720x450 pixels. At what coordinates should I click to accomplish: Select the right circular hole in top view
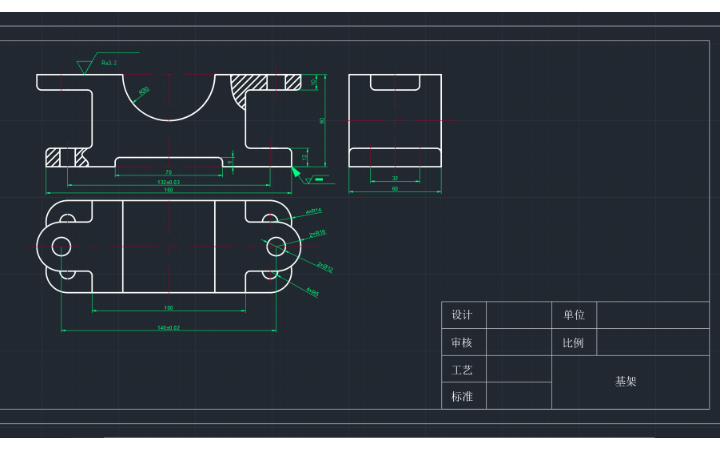pyautogui.click(x=276, y=245)
